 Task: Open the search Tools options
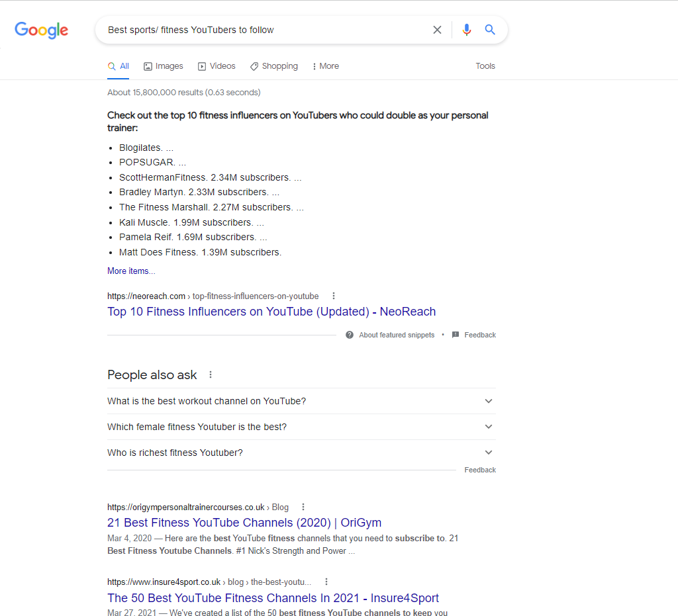[x=485, y=66]
